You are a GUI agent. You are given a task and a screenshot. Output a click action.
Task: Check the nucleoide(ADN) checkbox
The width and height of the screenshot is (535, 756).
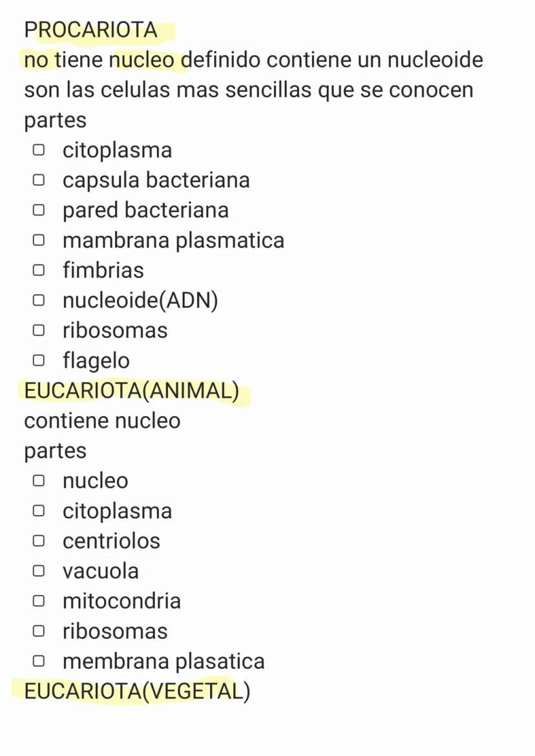pyautogui.click(x=39, y=300)
